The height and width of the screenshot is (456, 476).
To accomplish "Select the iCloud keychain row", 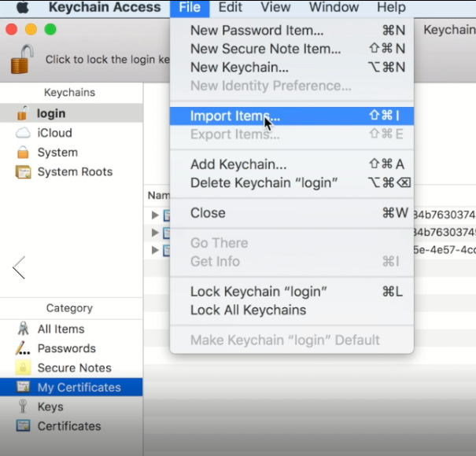I will point(72,133).
